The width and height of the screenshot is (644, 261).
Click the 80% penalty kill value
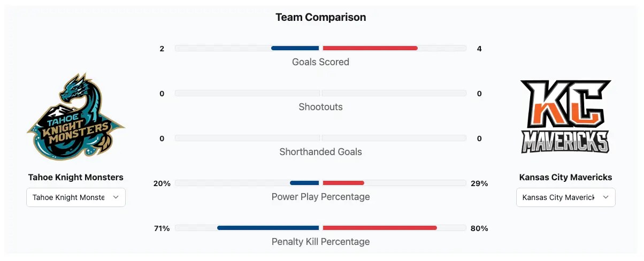tap(479, 228)
